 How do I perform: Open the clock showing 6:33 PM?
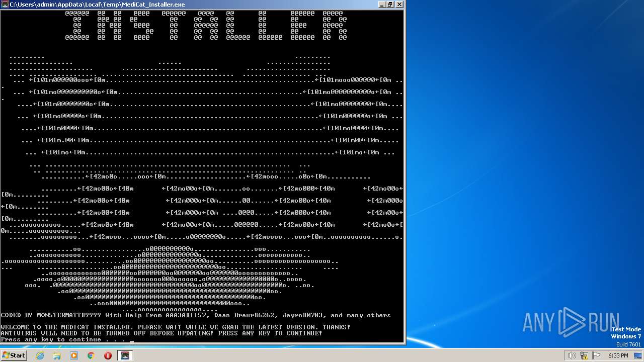[x=618, y=355]
